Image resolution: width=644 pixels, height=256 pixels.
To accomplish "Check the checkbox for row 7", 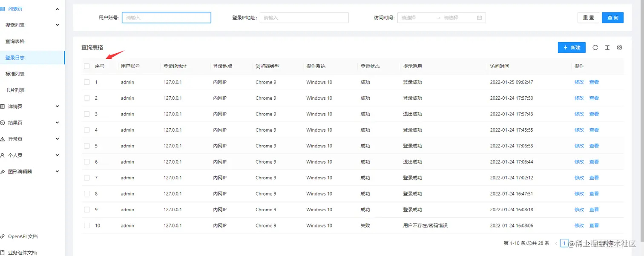I will point(87,178).
